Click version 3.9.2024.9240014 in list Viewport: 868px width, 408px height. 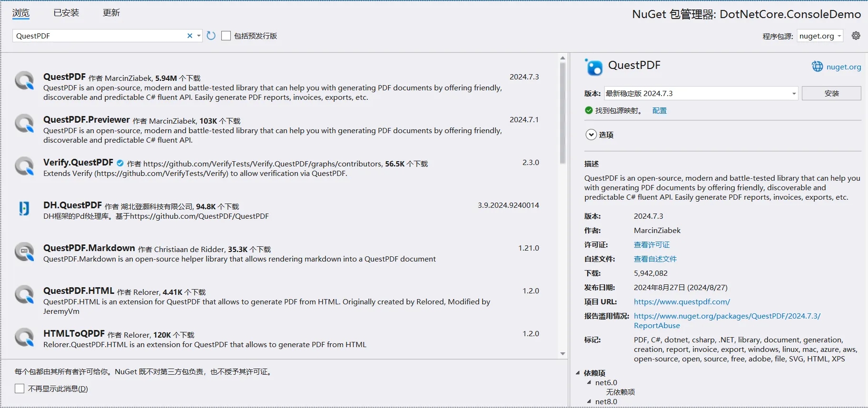click(x=508, y=205)
